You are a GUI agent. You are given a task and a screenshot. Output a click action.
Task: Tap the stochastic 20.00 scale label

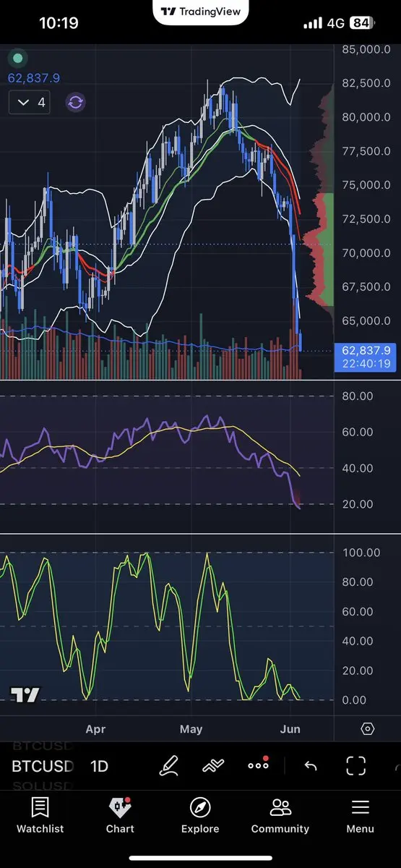point(356,671)
